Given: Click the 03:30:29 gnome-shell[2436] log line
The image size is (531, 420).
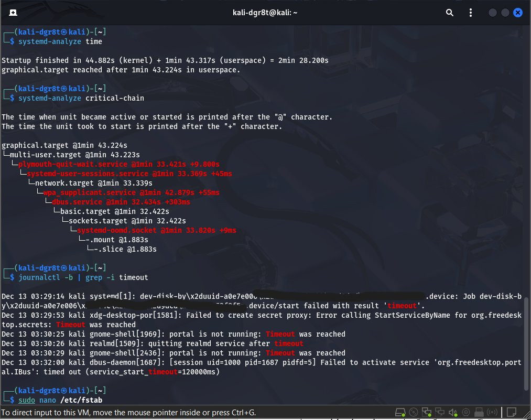Looking at the screenshot, I should (174, 353).
